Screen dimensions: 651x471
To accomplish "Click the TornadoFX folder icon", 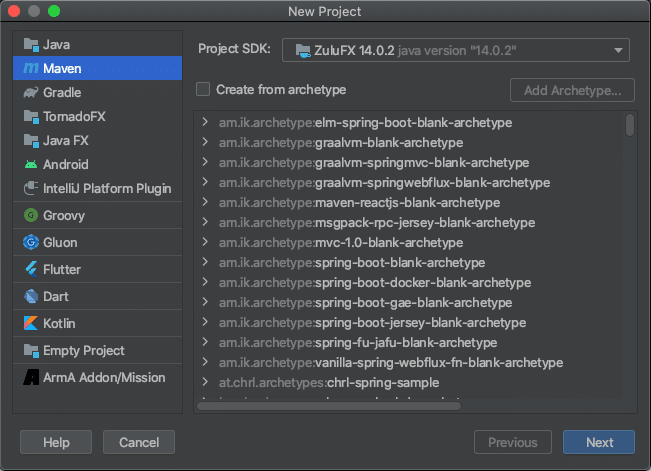I will [x=31, y=117].
